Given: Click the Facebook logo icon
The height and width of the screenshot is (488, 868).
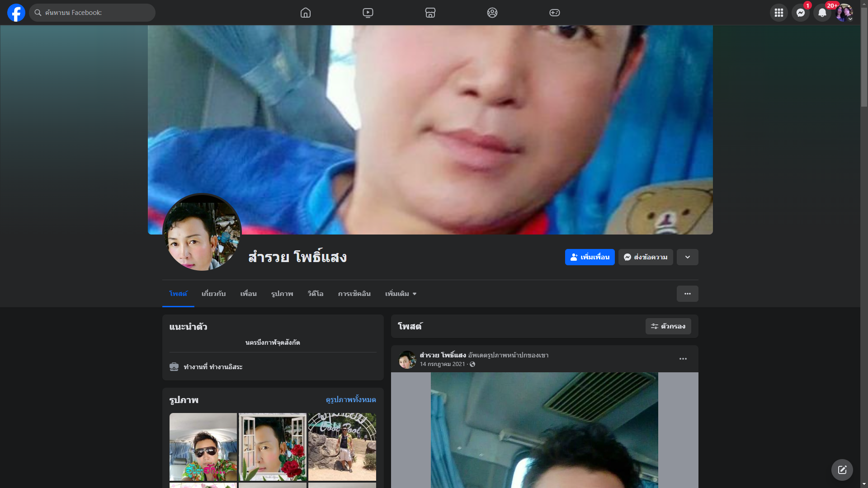Looking at the screenshot, I should tap(16, 13).
